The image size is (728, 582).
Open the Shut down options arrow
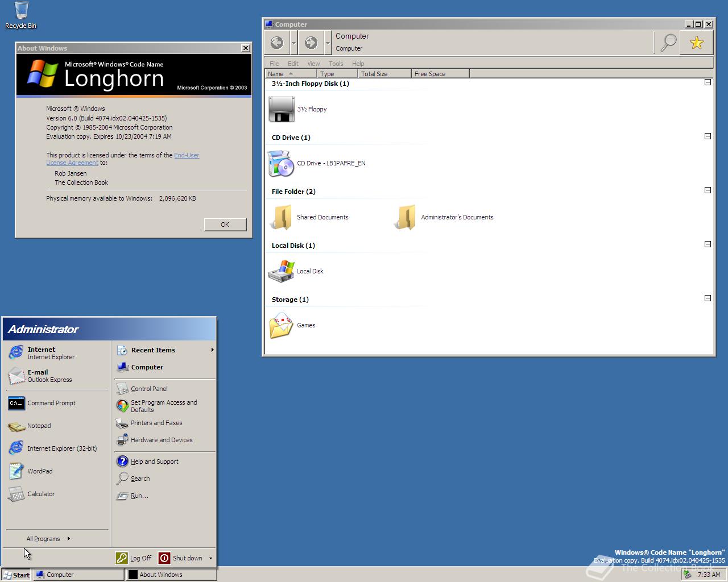tap(210, 558)
